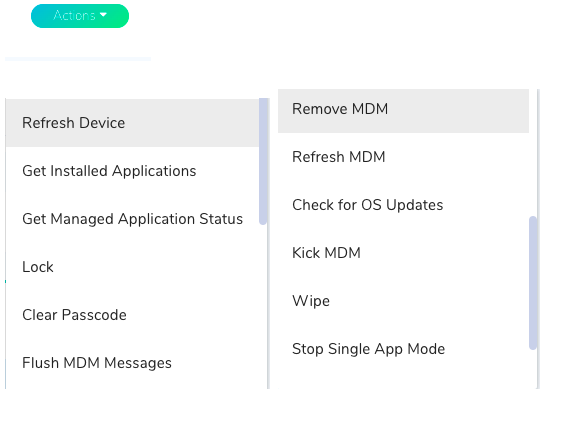This screenshot has width=581, height=424.
Task: Click the right list's scrollbar thumb
Action: (533, 283)
